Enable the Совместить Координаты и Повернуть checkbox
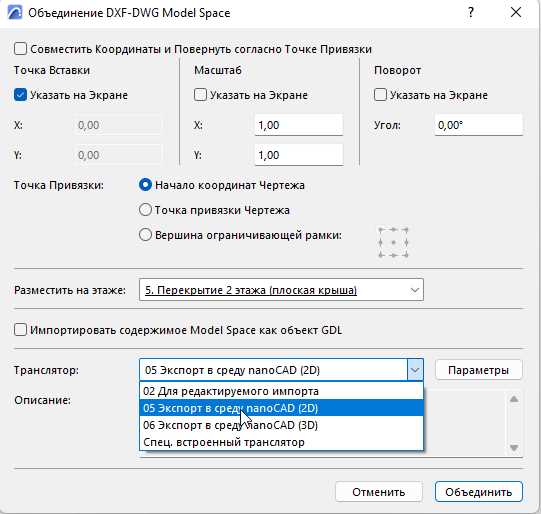Screen dimensions: 541x514 20,49
